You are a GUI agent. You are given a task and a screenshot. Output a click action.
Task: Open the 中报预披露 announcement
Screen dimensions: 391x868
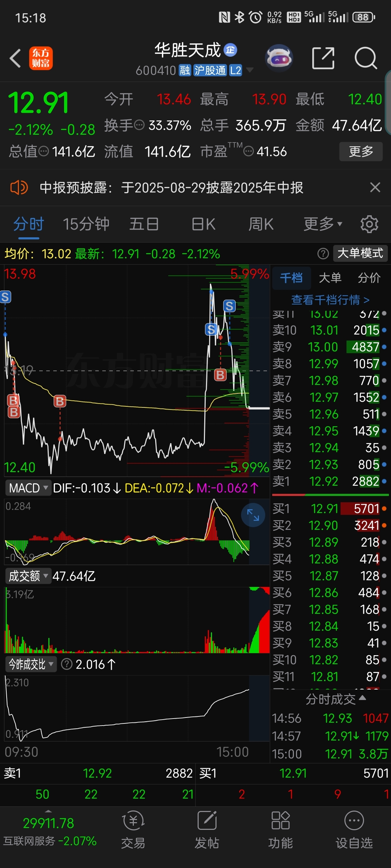click(171, 188)
